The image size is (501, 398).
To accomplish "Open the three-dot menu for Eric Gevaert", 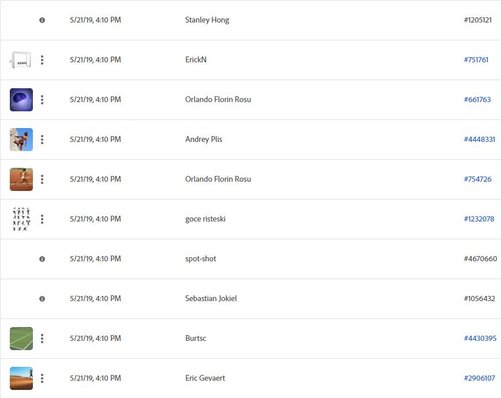I will click(x=42, y=378).
